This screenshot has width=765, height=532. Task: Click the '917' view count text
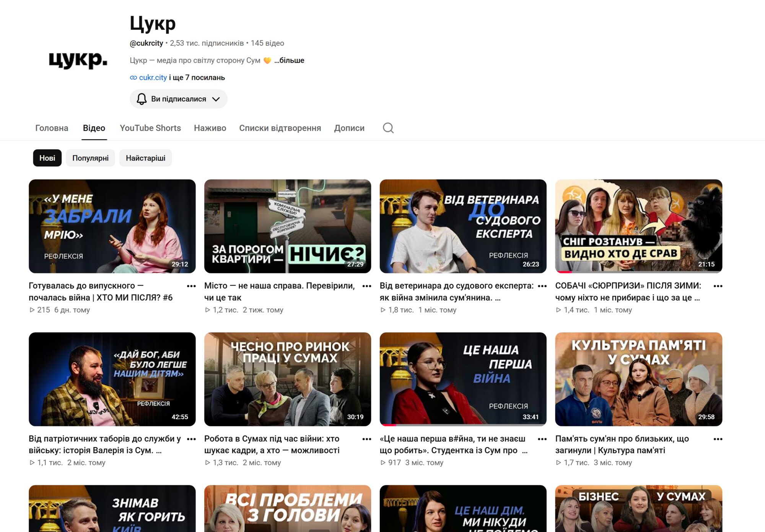(x=395, y=462)
